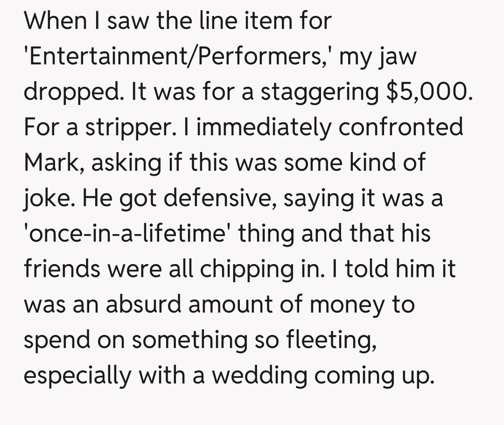The image size is (504, 425).
Task: Click the word 'confronted'
Action: pyautogui.click(x=401, y=127)
